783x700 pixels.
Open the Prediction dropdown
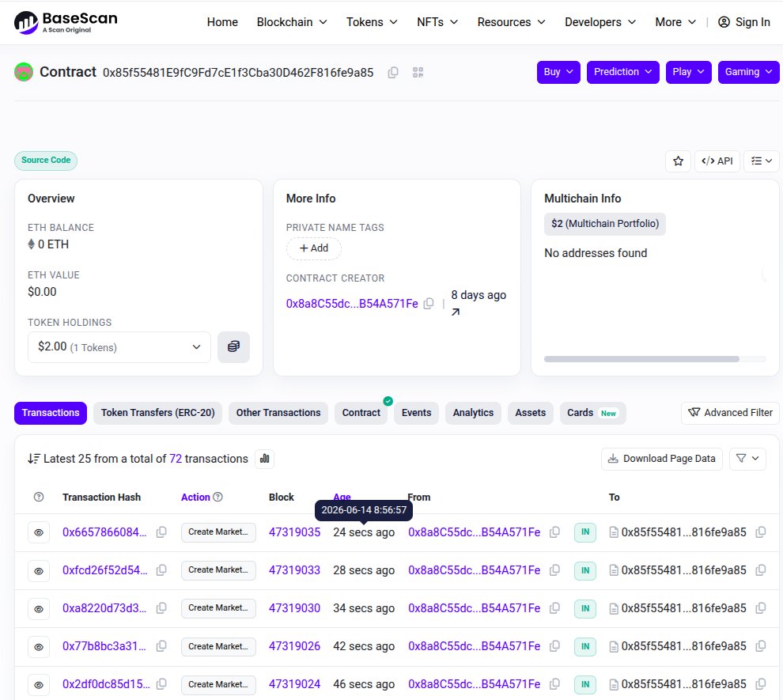[622, 72]
